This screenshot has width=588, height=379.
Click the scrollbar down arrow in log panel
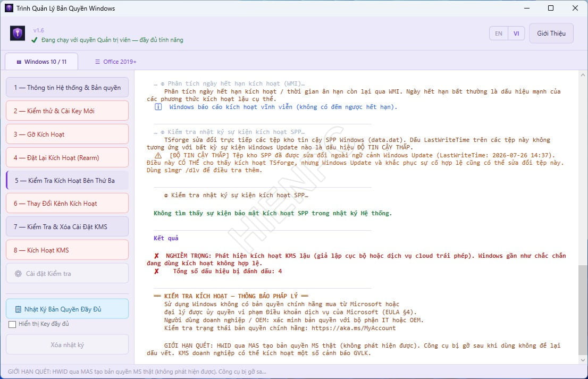[x=582, y=360]
